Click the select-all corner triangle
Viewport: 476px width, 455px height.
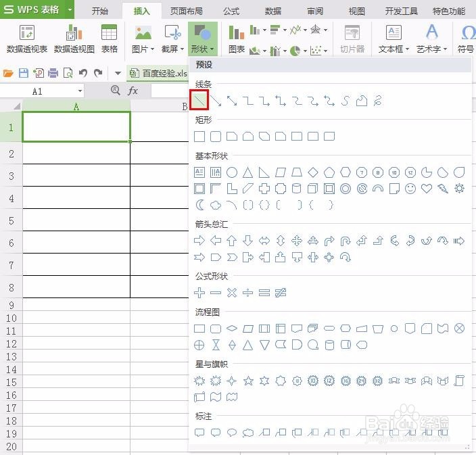pyautogui.click(x=16, y=106)
